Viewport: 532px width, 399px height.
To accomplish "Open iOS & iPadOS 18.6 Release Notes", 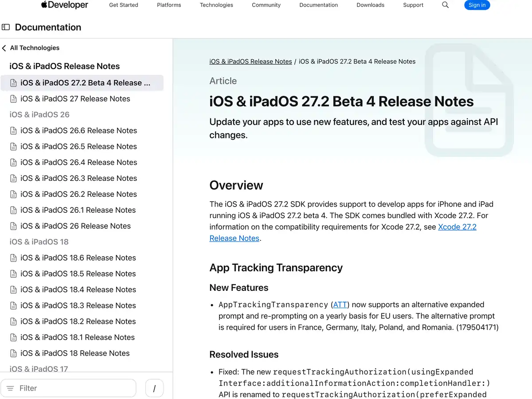I will coord(78,258).
